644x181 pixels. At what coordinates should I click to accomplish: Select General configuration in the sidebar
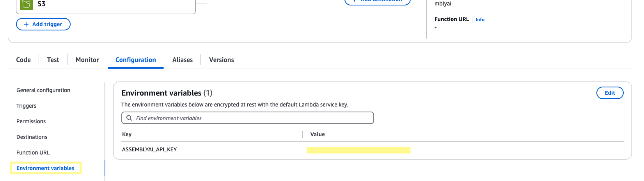(x=43, y=90)
